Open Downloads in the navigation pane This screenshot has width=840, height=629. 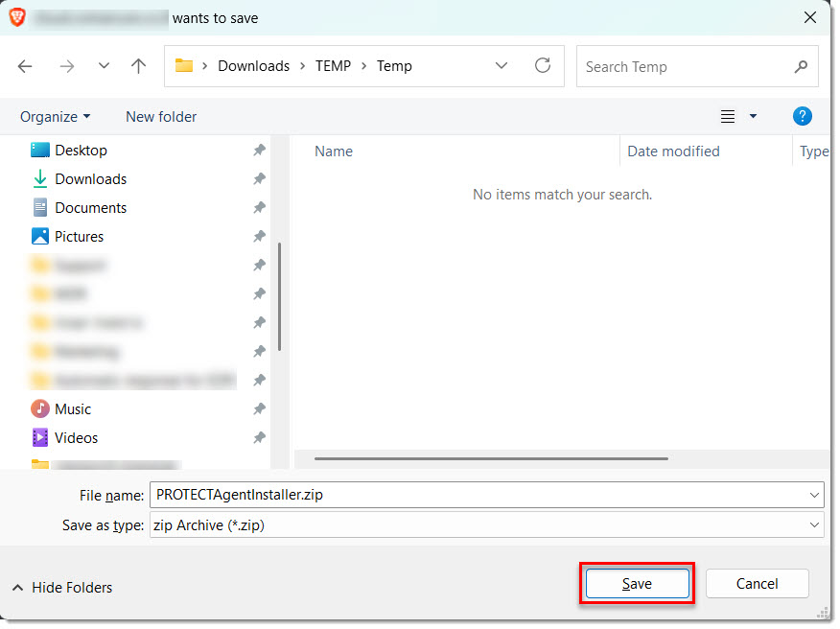click(81, 180)
